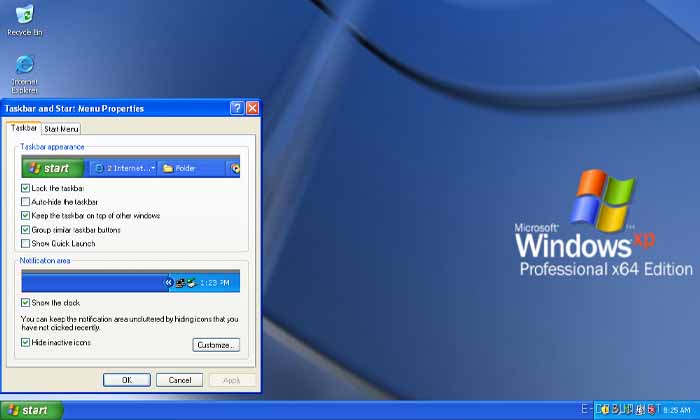
Task: Cancel the taskbar properties dialog
Action: tap(179, 380)
